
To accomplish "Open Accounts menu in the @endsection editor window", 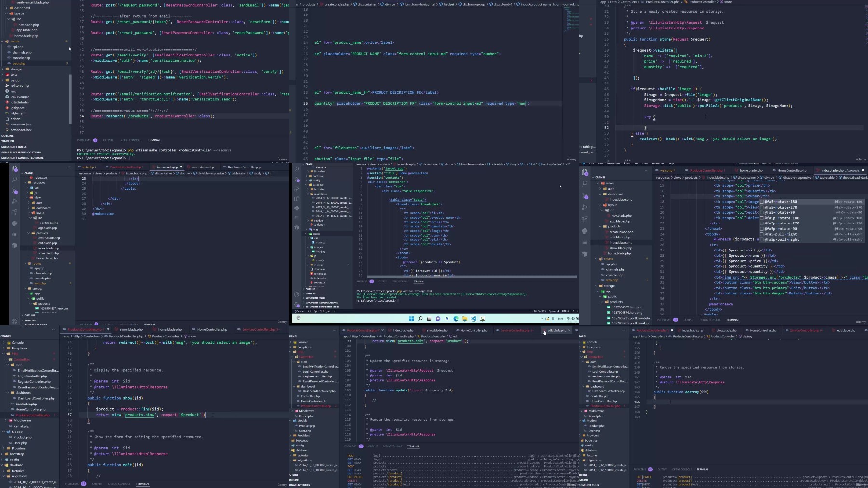I will [x=14, y=321].
